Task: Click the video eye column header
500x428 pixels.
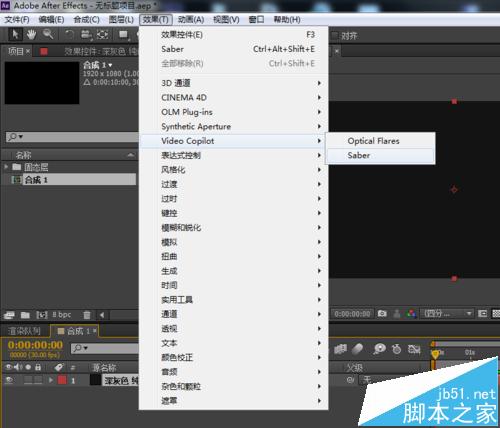Action: 9,367
